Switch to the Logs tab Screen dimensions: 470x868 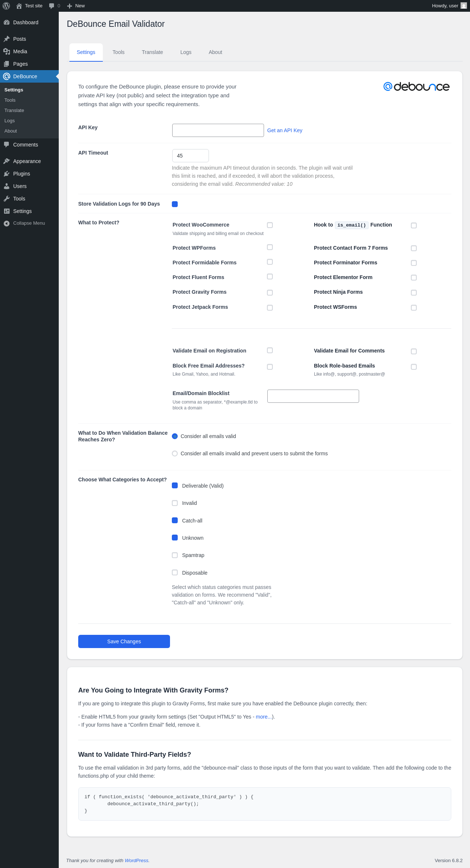coord(186,52)
